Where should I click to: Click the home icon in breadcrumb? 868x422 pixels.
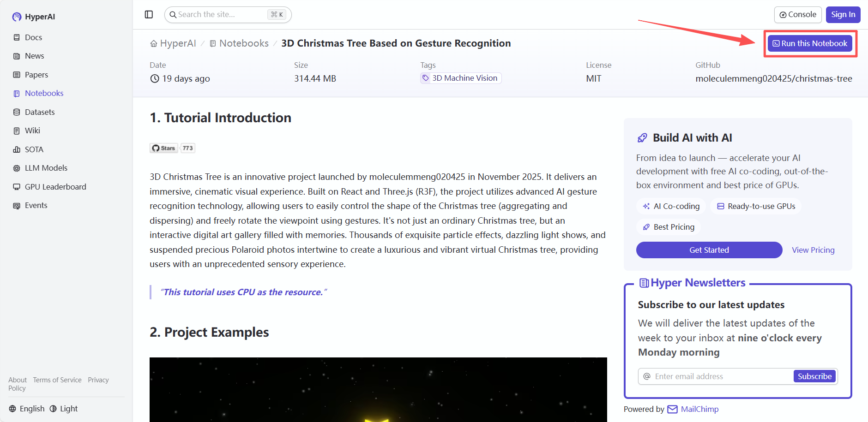[x=154, y=44]
